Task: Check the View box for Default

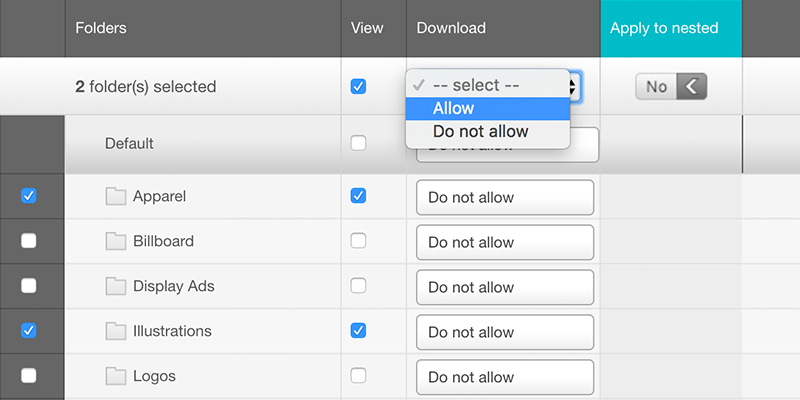Action: click(x=358, y=143)
